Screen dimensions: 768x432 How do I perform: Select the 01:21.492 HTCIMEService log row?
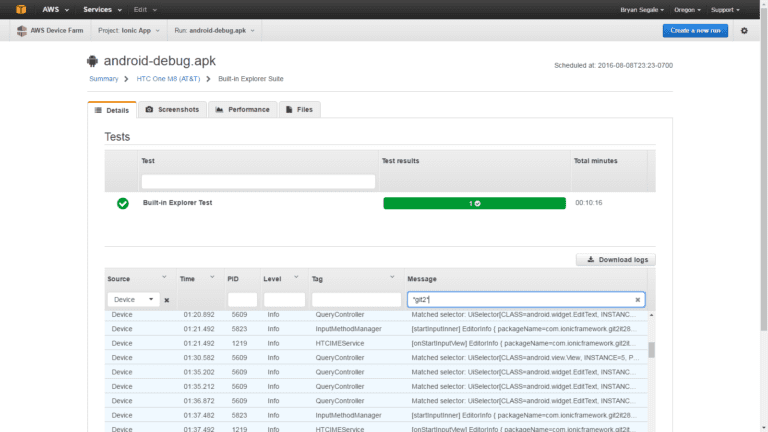coord(376,343)
